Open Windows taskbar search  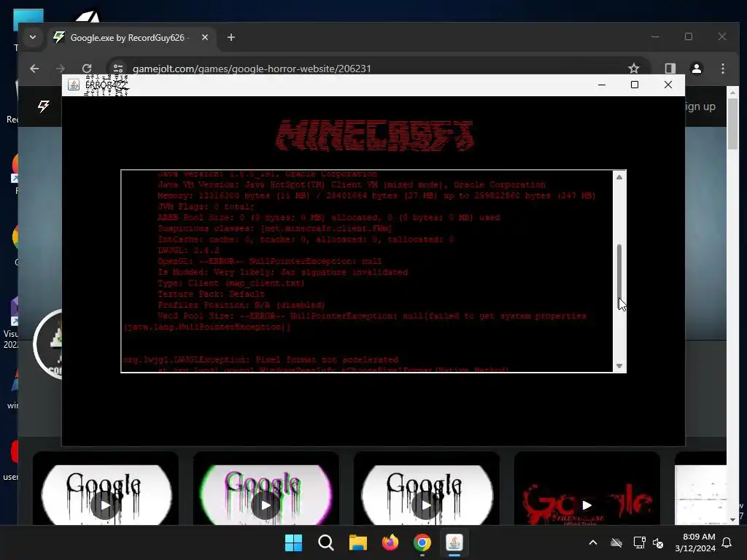326,542
